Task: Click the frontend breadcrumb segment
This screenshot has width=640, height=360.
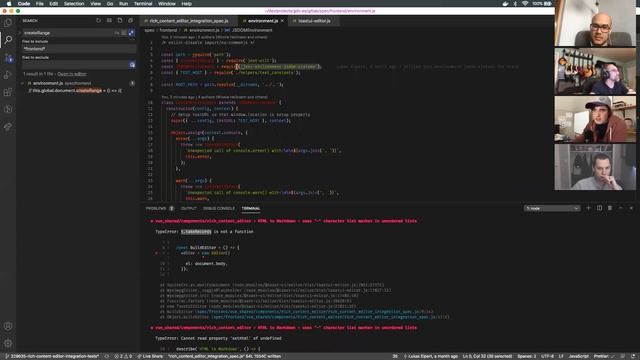Action: [168, 30]
